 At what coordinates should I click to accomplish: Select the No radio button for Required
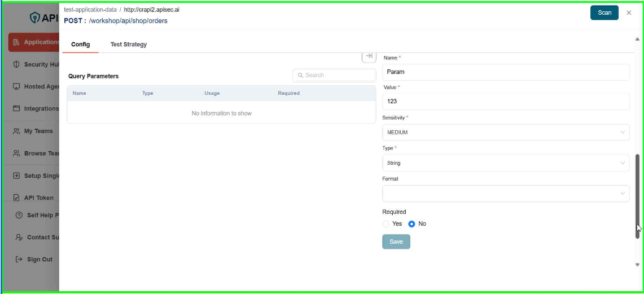click(411, 224)
